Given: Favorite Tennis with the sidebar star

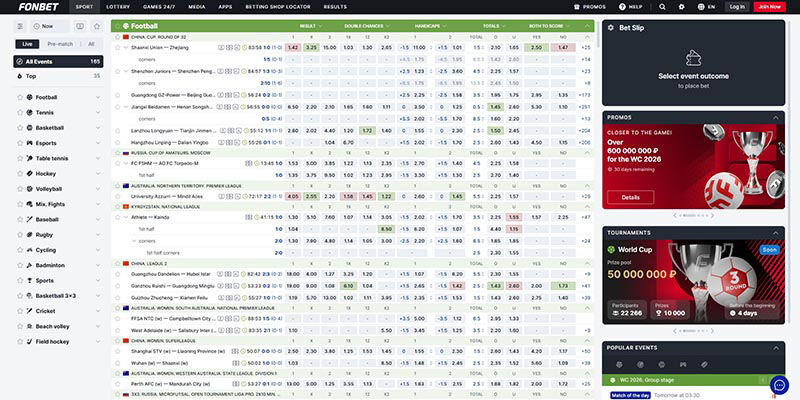Looking at the screenshot, I should point(20,112).
